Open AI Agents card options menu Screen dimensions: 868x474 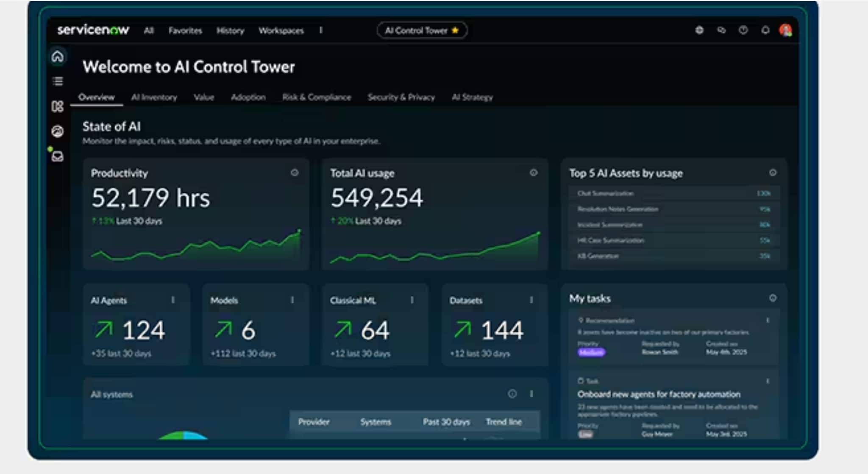point(173,300)
